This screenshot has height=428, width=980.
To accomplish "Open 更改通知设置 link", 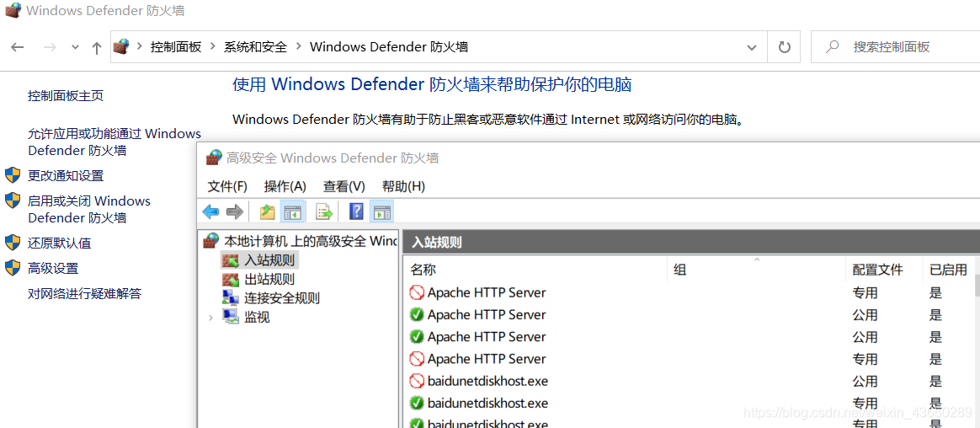I will coord(66,176).
